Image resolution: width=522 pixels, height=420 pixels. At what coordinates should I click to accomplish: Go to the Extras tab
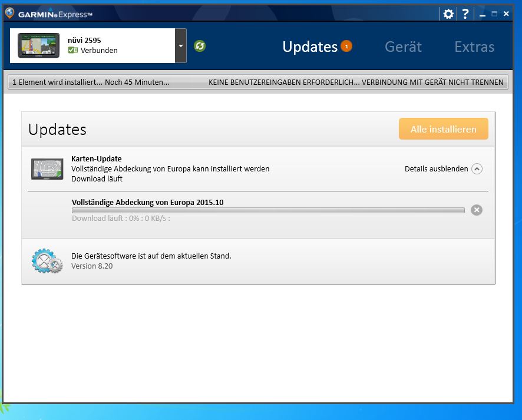tap(474, 47)
